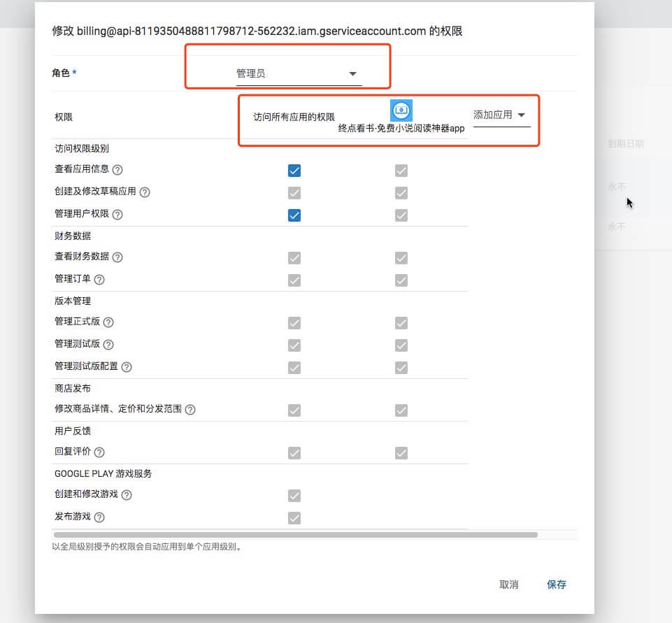Click the GOOGLE PLAY 游戏服务 heading
Screen dimensions: 672x623
(x=103, y=473)
